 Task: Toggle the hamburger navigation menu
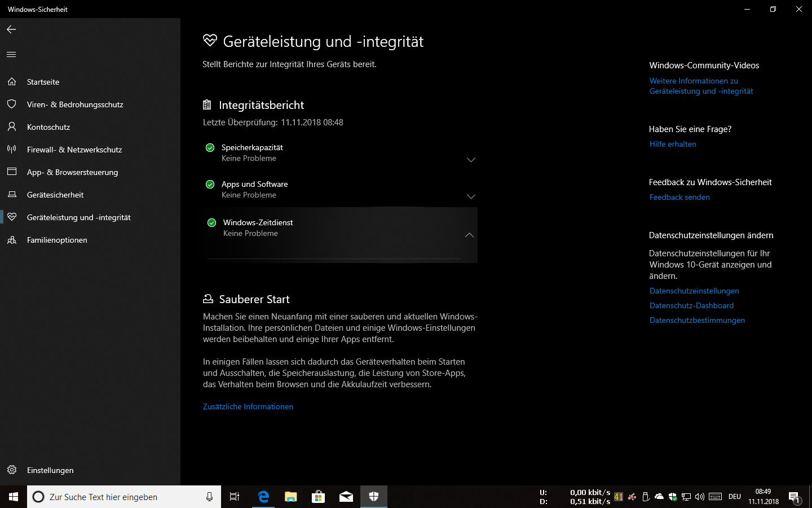[x=11, y=55]
